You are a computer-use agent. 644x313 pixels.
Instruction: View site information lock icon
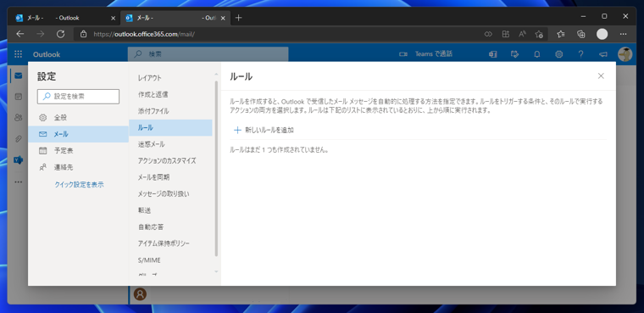[x=84, y=34]
